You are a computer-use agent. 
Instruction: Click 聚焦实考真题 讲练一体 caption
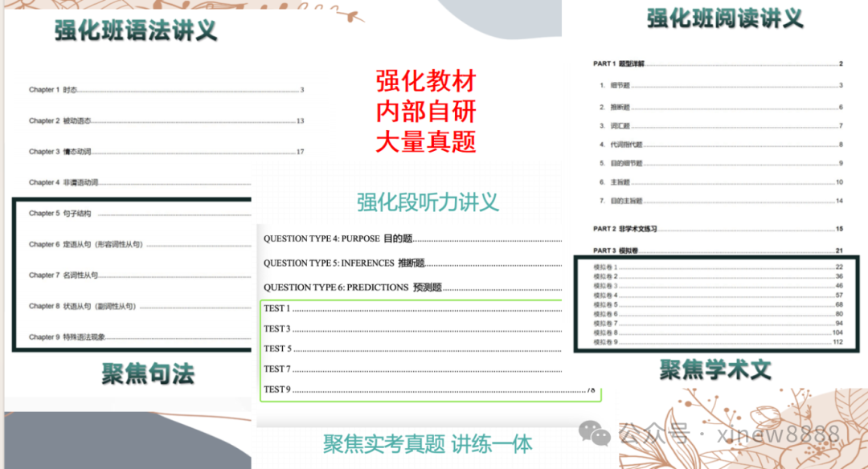(428, 443)
